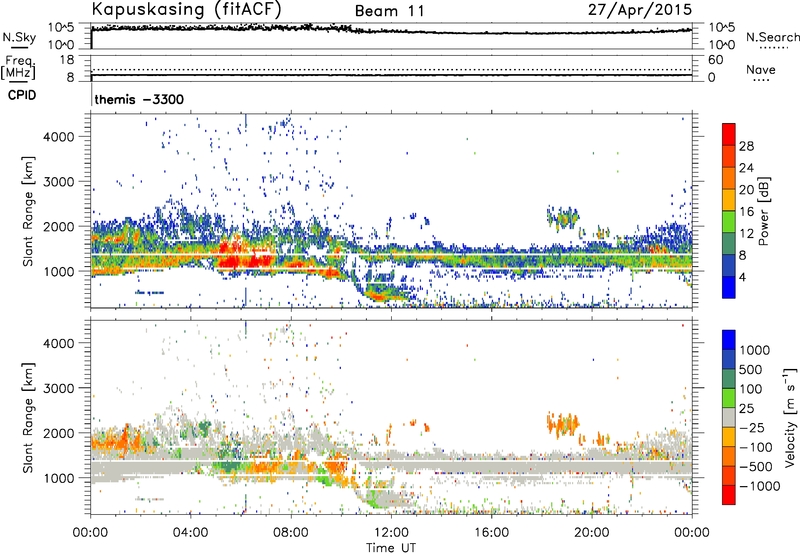Viewport: 800px width, 554px height.
Task: Click the '08:00' time tick label
Action: (291, 532)
